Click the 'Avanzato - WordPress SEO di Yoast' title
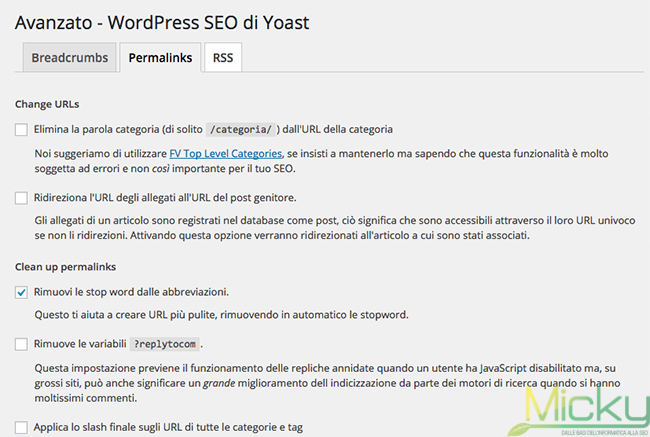The width and height of the screenshot is (650, 437). click(x=162, y=22)
